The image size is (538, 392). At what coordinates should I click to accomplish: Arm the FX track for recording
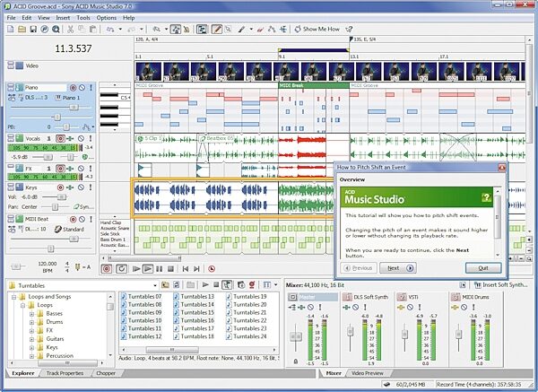60,169
